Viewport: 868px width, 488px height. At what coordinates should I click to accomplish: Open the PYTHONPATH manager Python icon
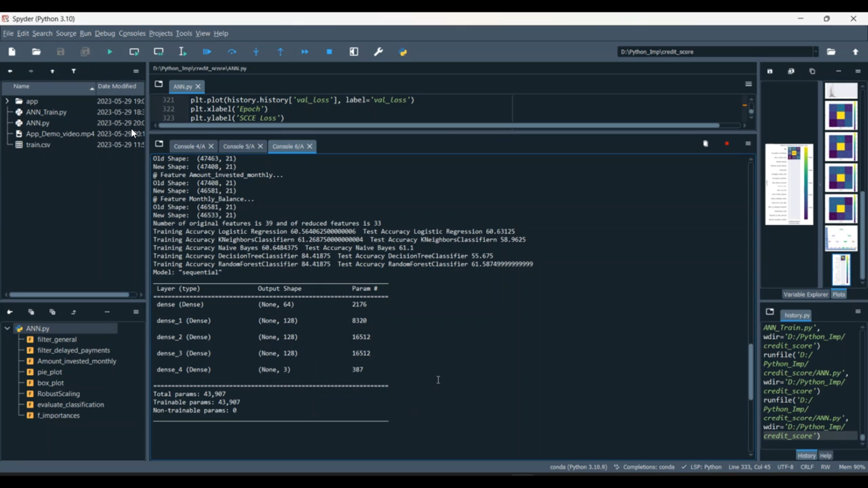(x=403, y=52)
